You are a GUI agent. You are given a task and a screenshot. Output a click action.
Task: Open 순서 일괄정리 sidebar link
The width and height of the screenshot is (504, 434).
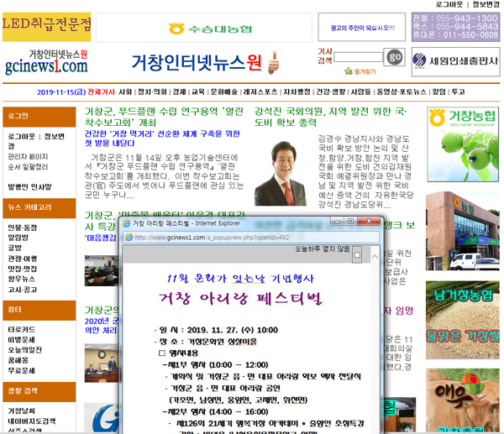point(28,167)
